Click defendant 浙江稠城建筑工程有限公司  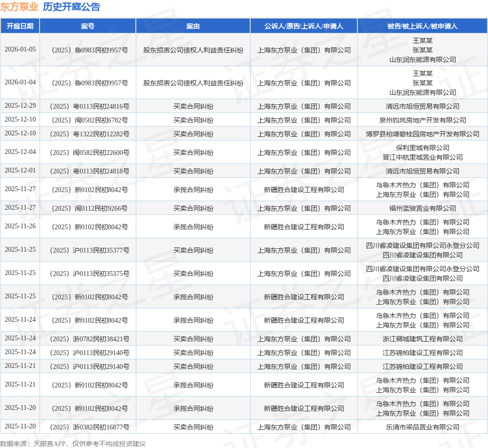(x=422, y=339)
